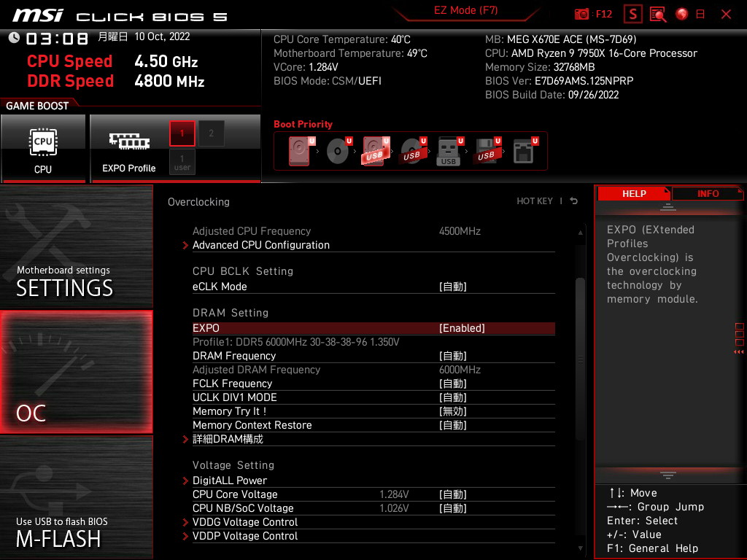Close BIOS with the X icon
Viewport: 747px width, 560px height.
pyautogui.click(x=726, y=15)
